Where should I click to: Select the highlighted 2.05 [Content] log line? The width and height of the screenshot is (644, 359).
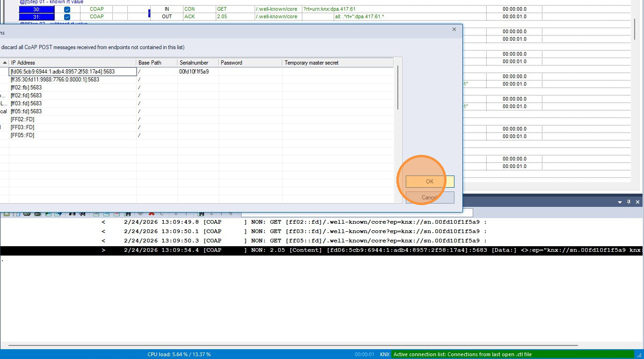(x=322, y=250)
